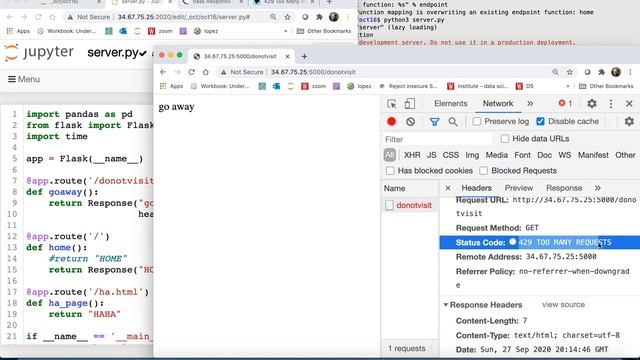The height and width of the screenshot is (360, 640).
Task: Filter network requests by Img
Action: pyautogui.click(x=472, y=155)
